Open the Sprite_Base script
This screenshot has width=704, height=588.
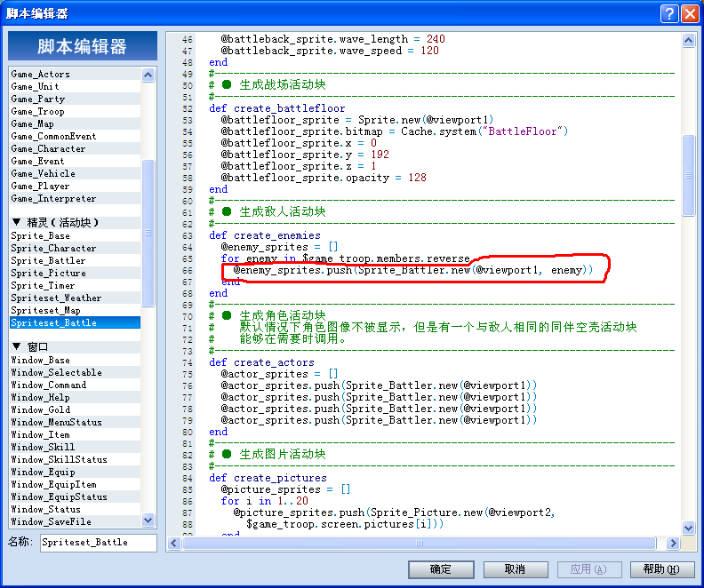point(75,235)
